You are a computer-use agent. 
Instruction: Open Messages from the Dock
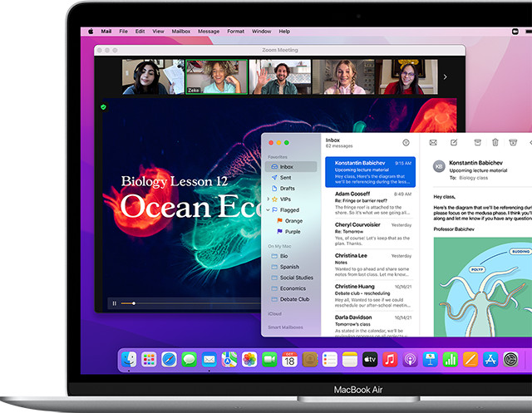[189, 360]
